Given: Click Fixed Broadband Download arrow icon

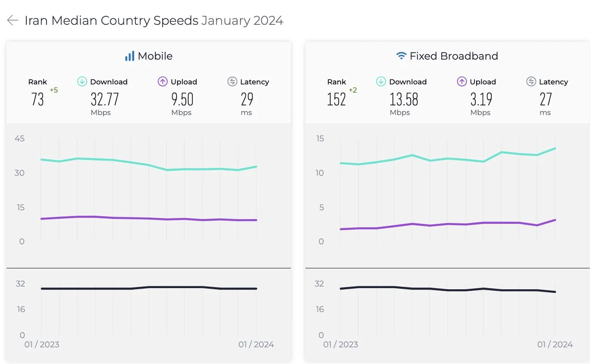Looking at the screenshot, I should click(381, 82).
